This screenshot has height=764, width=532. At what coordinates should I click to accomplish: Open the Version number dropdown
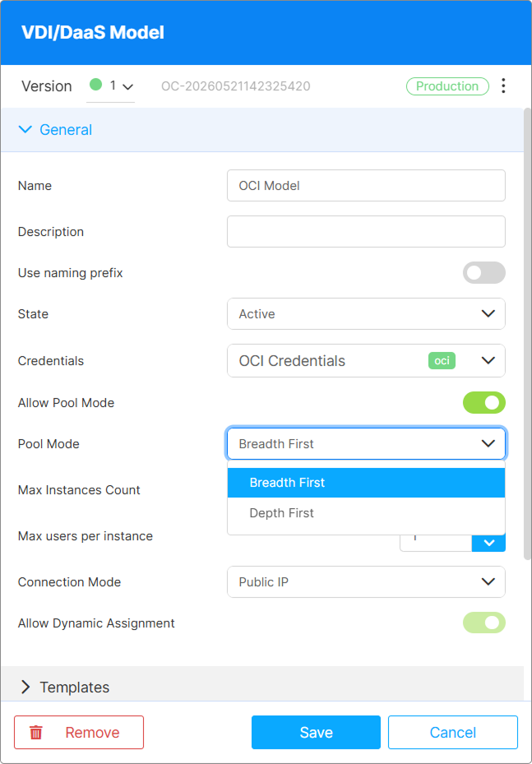click(110, 86)
